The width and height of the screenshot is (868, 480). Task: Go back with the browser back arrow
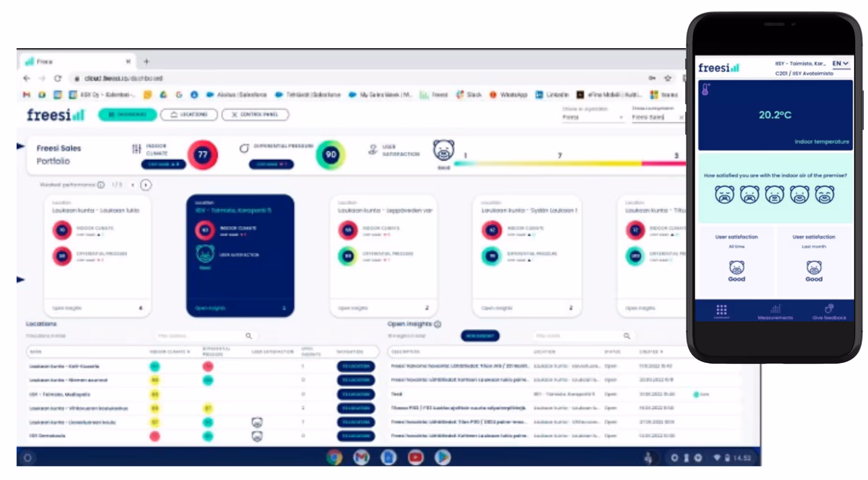click(x=27, y=78)
